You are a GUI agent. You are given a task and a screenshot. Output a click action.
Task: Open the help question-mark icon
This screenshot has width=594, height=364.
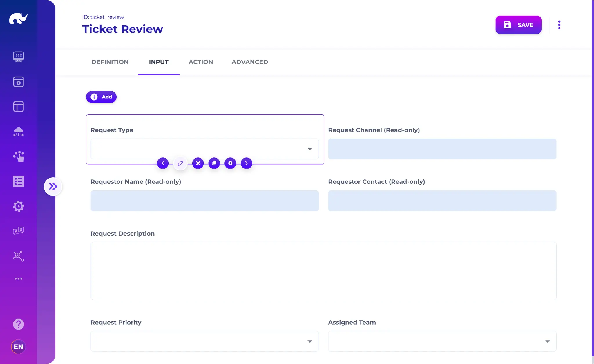point(18,324)
